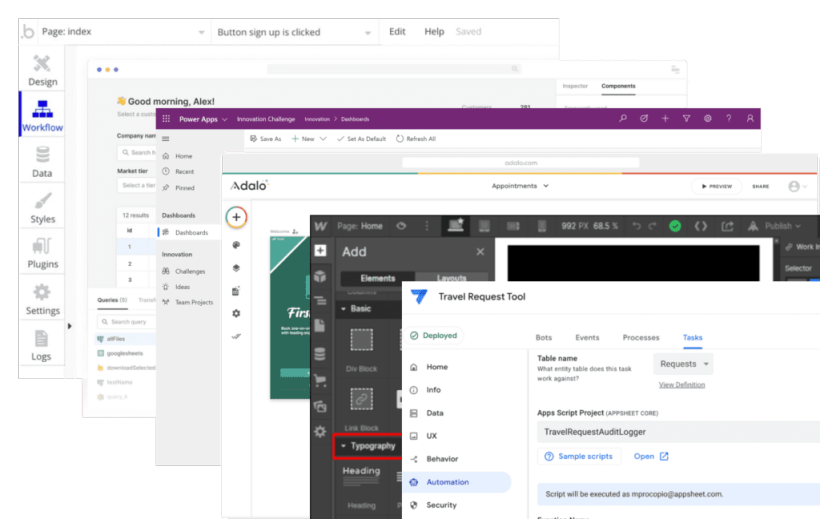Select the Div Block element in Webflow
The image size is (820, 519).
point(361,349)
